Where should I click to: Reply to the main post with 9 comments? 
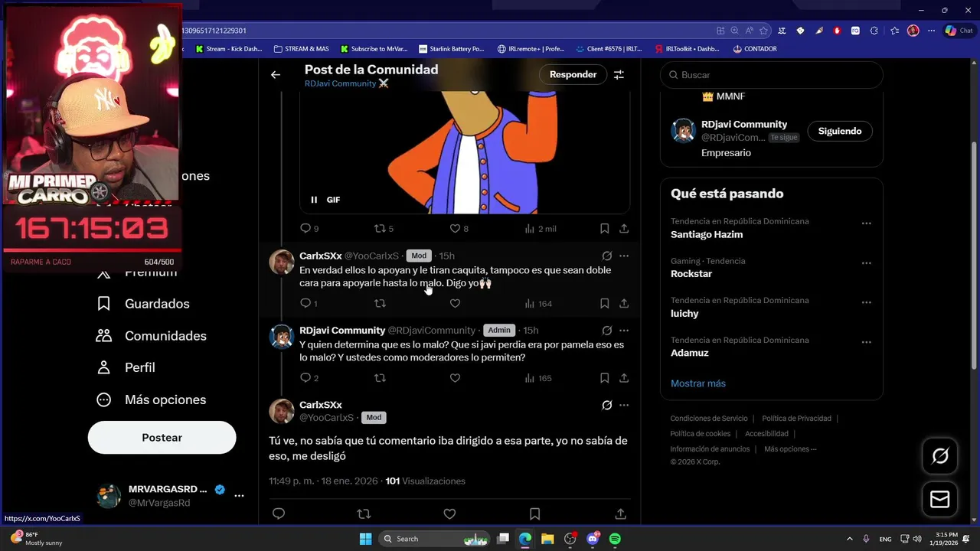[x=309, y=228]
